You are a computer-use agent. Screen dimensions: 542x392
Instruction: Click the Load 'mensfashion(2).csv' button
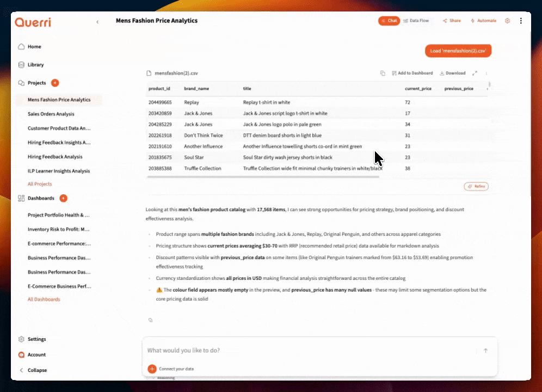[x=458, y=50]
